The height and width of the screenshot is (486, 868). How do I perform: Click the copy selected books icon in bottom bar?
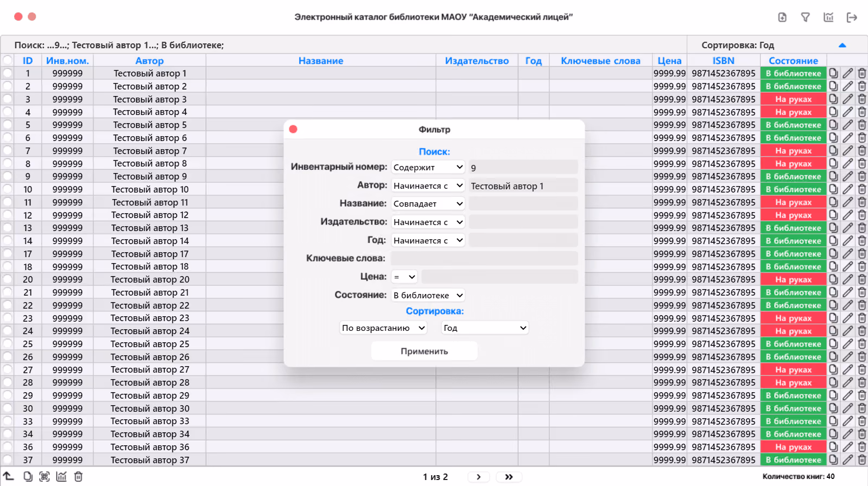tap(28, 476)
